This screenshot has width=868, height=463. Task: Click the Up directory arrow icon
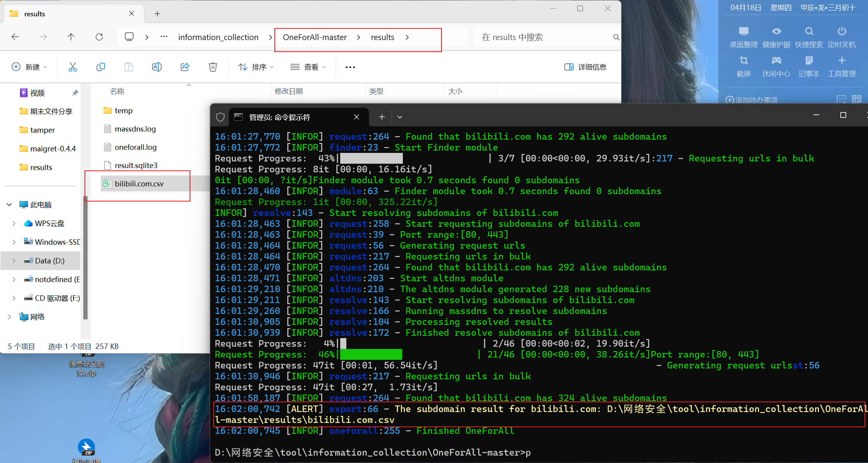pyautogui.click(x=71, y=37)
